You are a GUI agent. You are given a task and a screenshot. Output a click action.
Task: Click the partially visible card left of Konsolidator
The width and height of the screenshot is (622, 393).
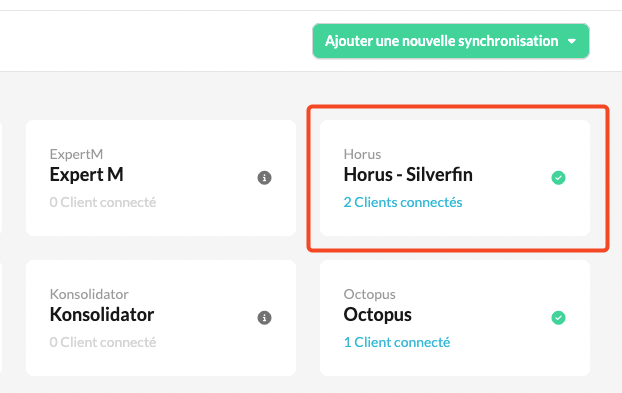click(1, 318)
